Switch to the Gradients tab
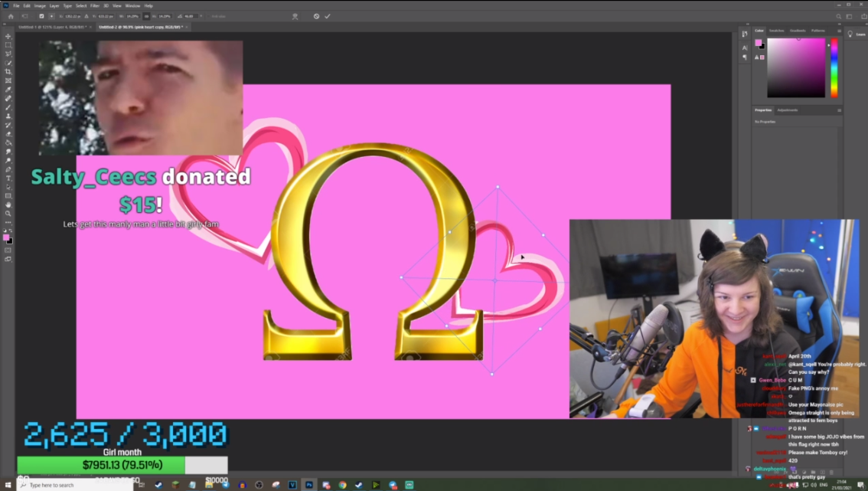The image size is (868, 491). [x=798, y=31]
